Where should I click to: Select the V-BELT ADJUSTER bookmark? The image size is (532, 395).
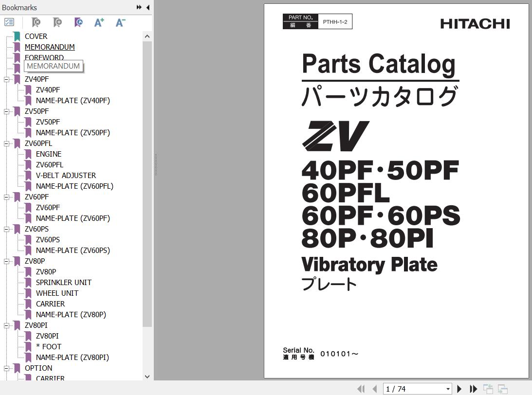(x=66, y=176)
